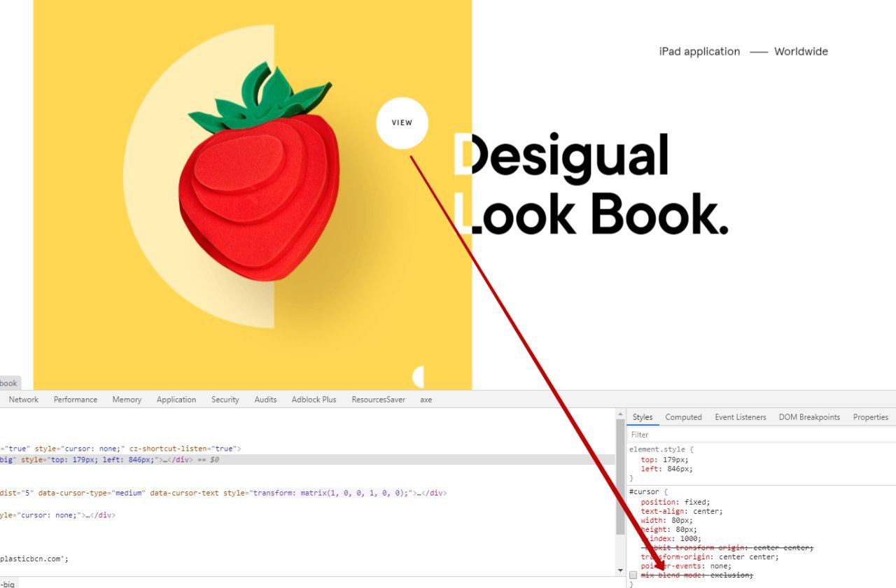Click the #cursor selector in Styles
Screen dimensions: 896x588
(x=644, y=491)
